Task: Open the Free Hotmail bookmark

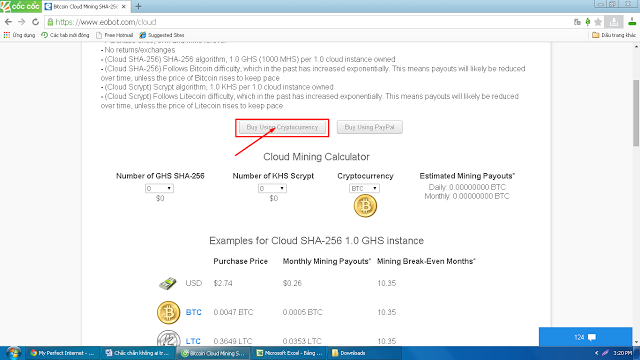Action: tap(115, 35)
